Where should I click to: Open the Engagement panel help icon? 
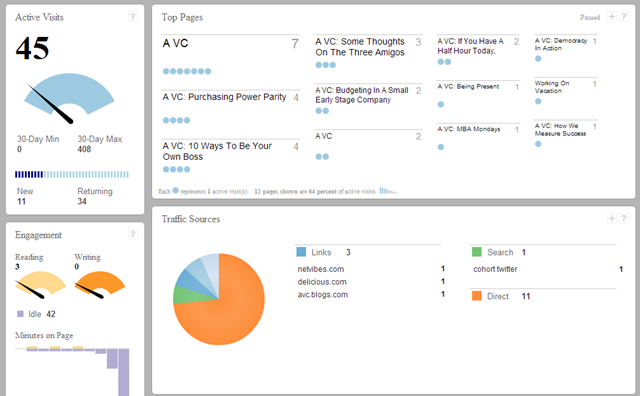coord(133,234)
